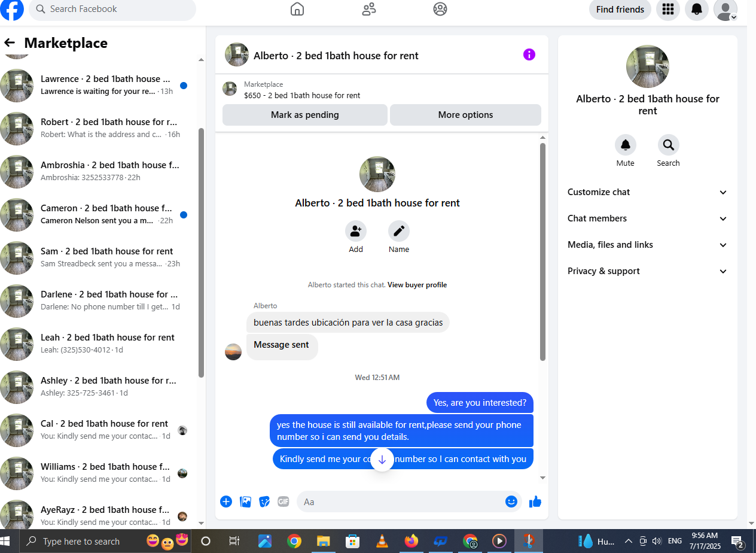Open VLC media player from taskbar
Screen dimensions: 756x553
pos(381,541)
